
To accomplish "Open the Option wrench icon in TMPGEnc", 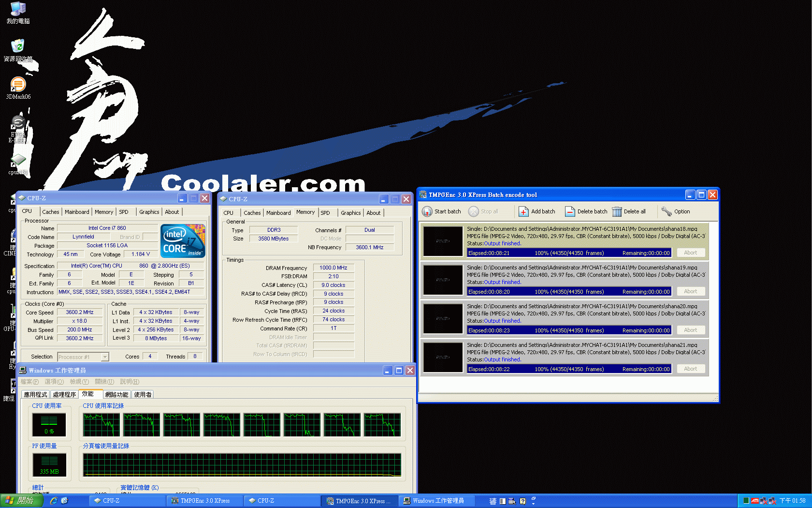I will [667, 211].
